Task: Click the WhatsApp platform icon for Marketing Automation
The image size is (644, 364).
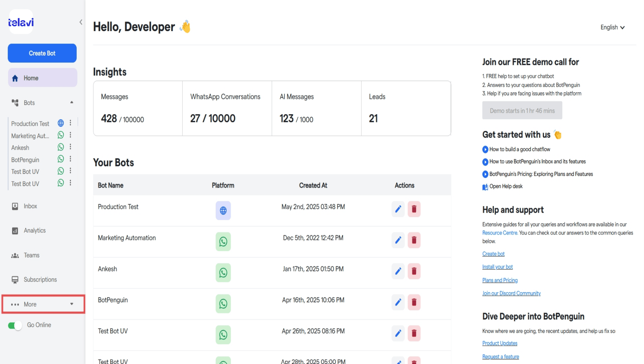Action: coord(223,242)
